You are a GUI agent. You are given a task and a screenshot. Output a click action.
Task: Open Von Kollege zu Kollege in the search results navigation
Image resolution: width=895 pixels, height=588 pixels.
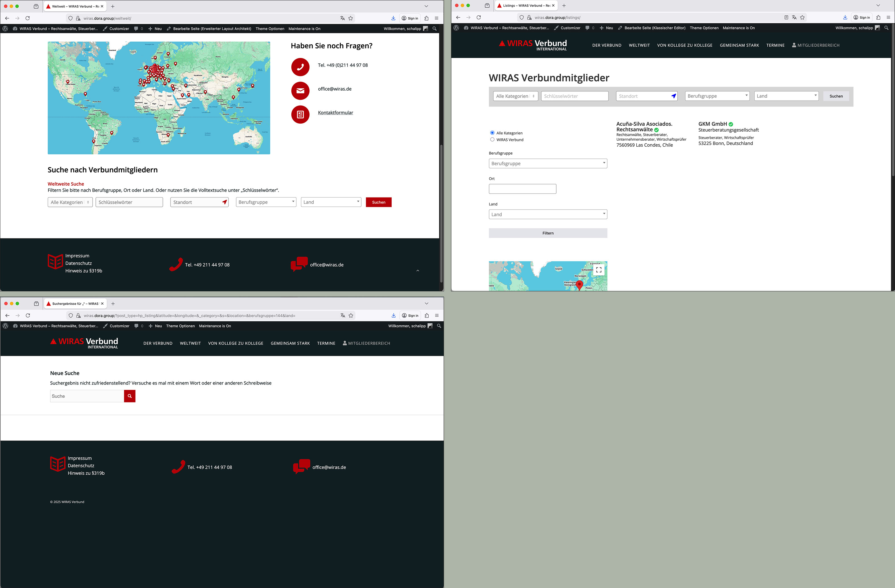235,343
